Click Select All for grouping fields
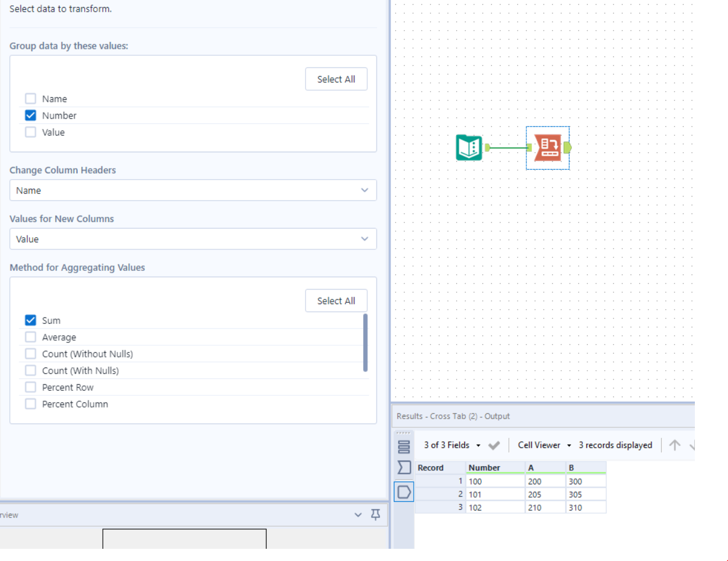The height and width of the screenshot is (561, 728). click(336, 78)
